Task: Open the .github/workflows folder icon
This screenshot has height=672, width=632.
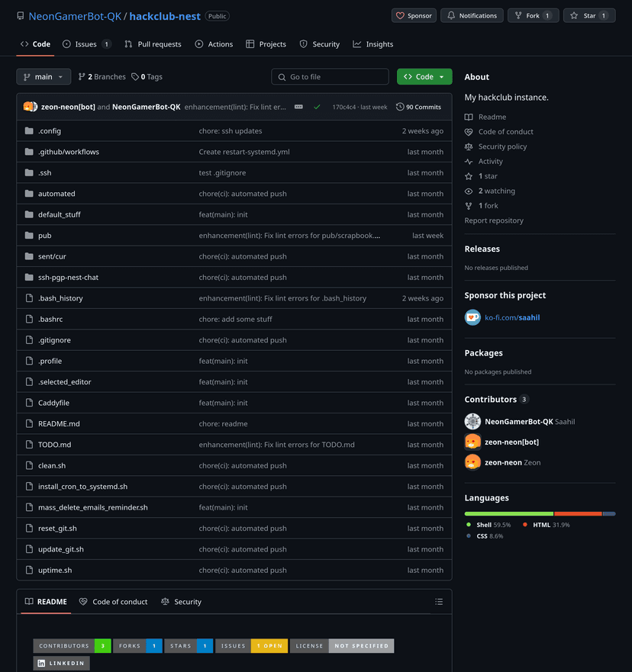Action: tap(29, 152)
